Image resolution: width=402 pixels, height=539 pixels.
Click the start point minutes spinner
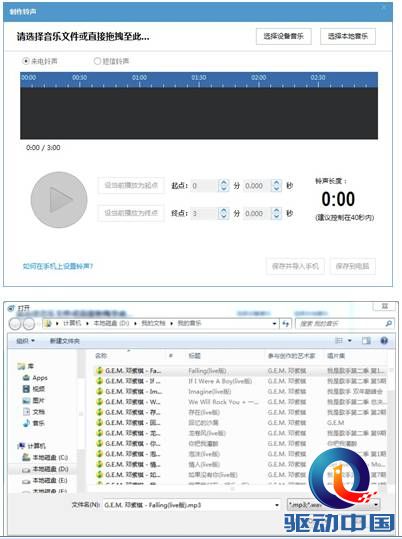click(x=224, y=186)
